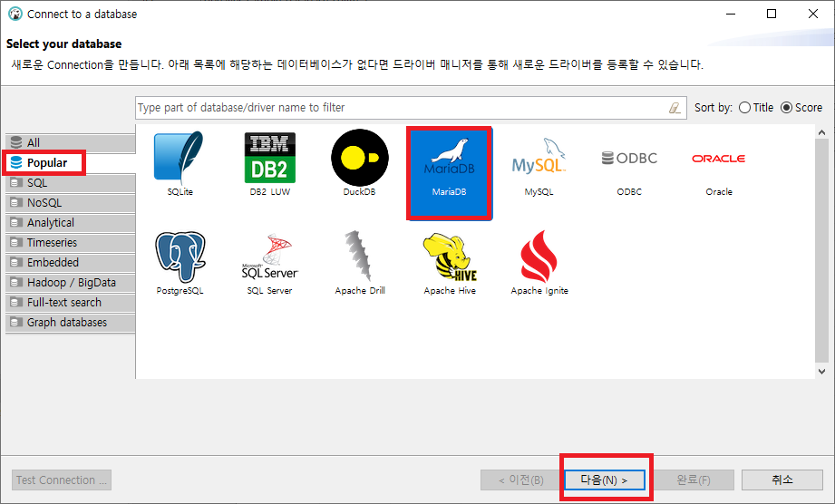Switch to the Analytical category

[71, 222]
